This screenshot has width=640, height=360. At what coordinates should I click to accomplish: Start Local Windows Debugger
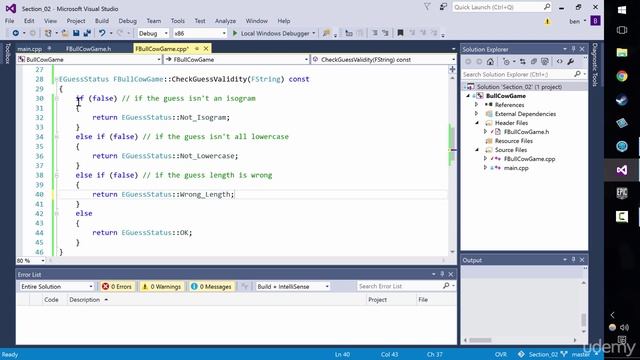pos(271,33)
